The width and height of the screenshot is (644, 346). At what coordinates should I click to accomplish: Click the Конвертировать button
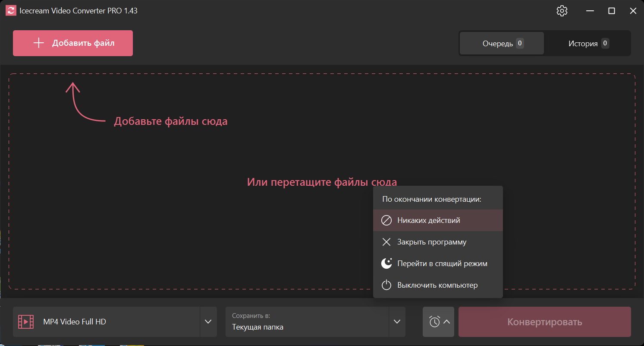click(x=545, y=322)
